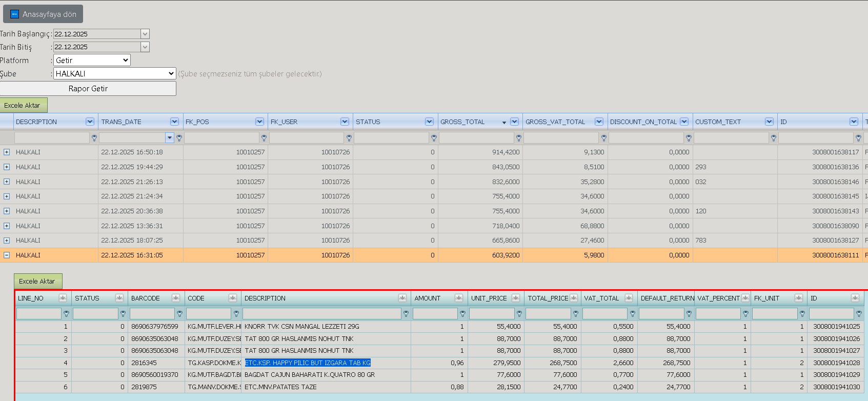Click the filter funnel under FK_USER column

click(349, 138)
